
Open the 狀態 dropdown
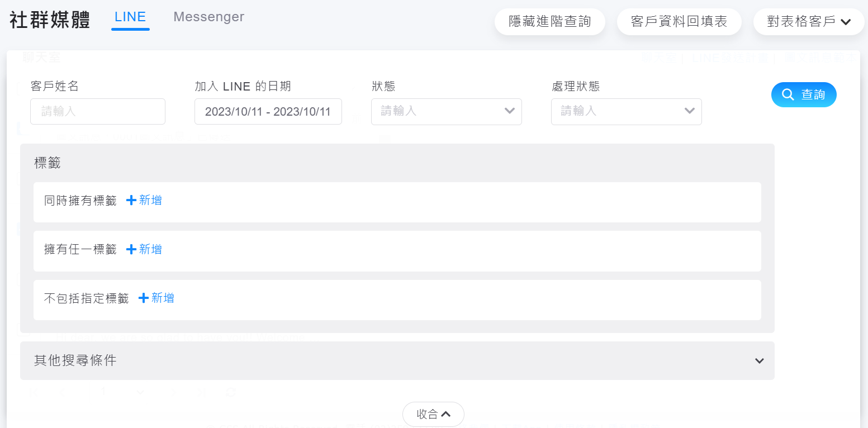tap(446, 111)
